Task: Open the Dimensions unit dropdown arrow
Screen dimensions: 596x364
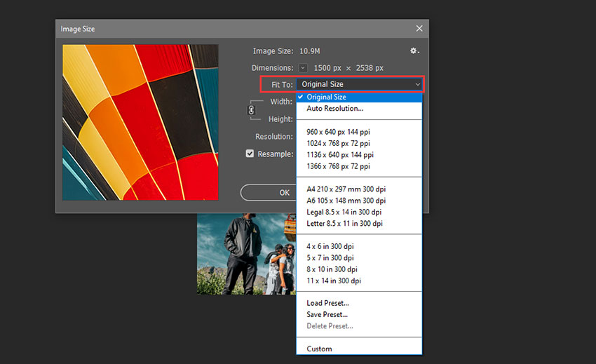Action: point(303,68)
